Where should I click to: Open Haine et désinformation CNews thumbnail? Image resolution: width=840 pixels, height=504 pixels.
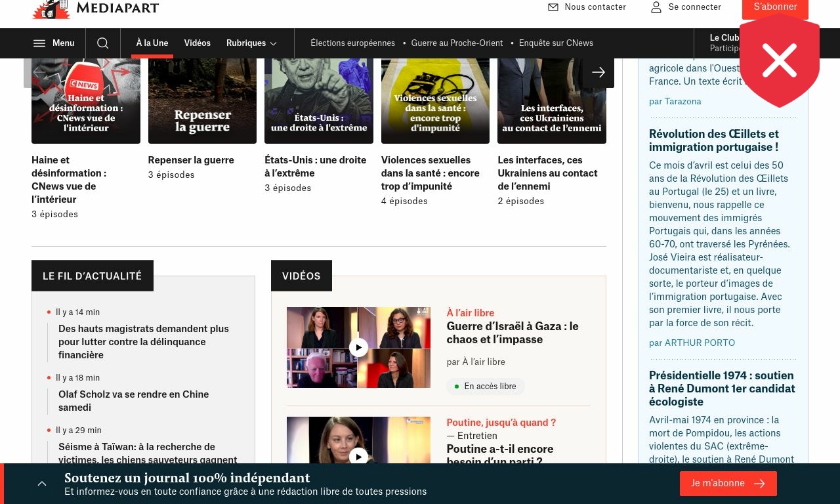tap(86, 100)
